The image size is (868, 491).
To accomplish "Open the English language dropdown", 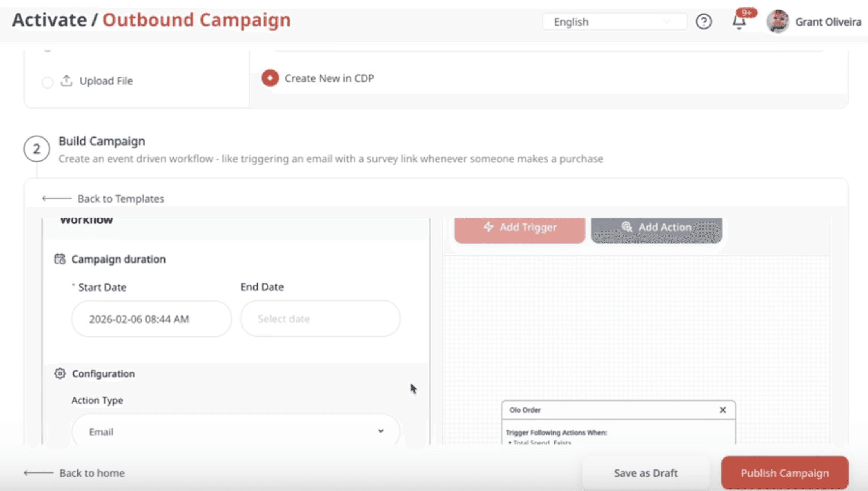I will click(x=614, y=22).
